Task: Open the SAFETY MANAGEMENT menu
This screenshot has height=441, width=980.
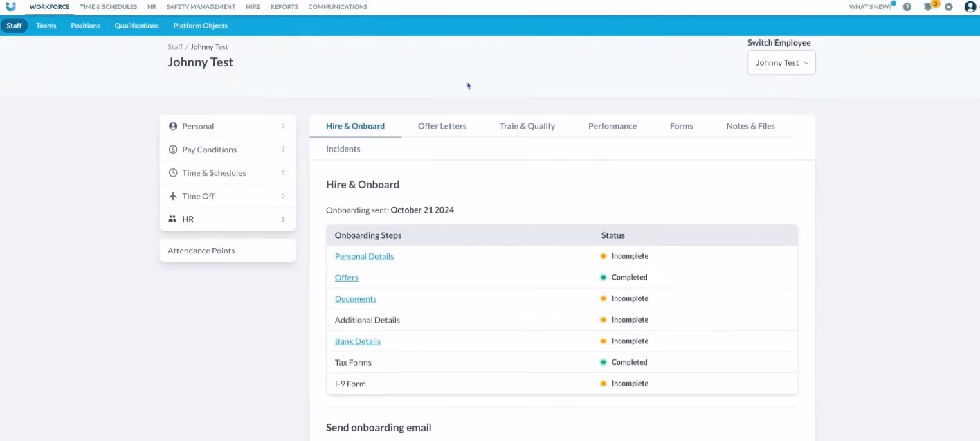Action: [x=201, y=7]
